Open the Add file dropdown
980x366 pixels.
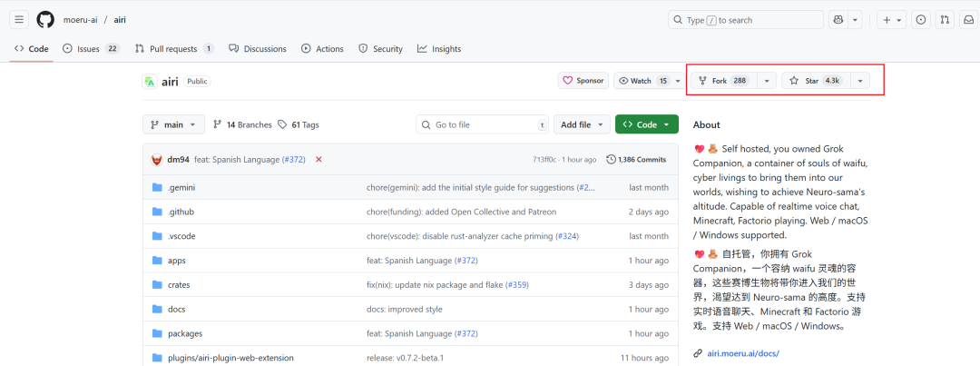pyautogui.click(x=582, y=124)
